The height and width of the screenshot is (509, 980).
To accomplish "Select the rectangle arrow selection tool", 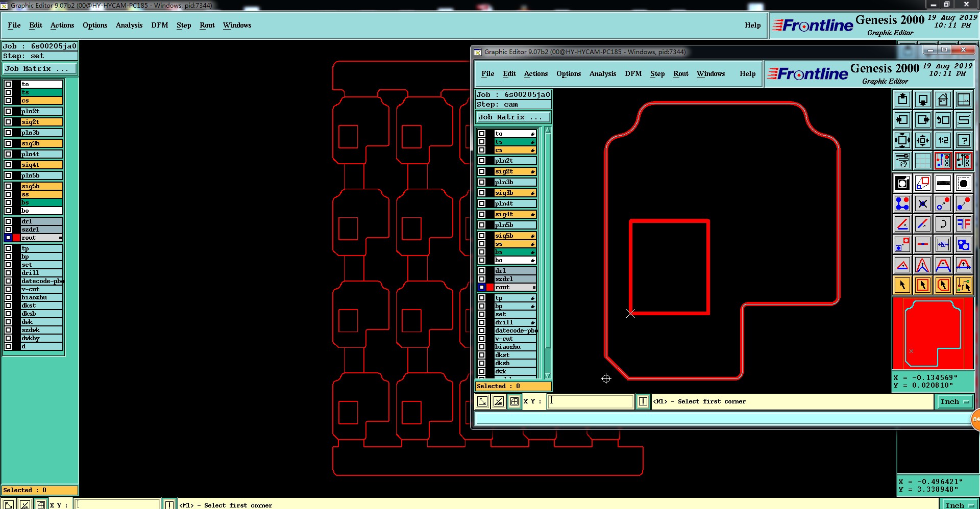I will (922, 285).
